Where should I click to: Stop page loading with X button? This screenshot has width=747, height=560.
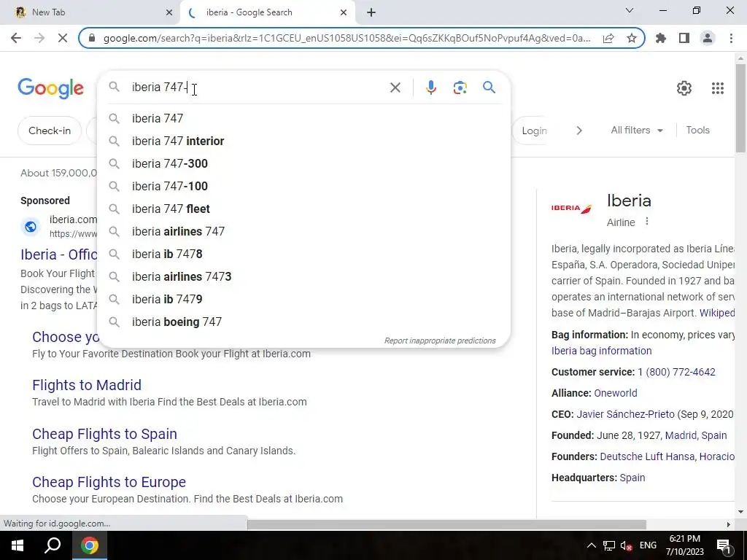tap(63, 38)
